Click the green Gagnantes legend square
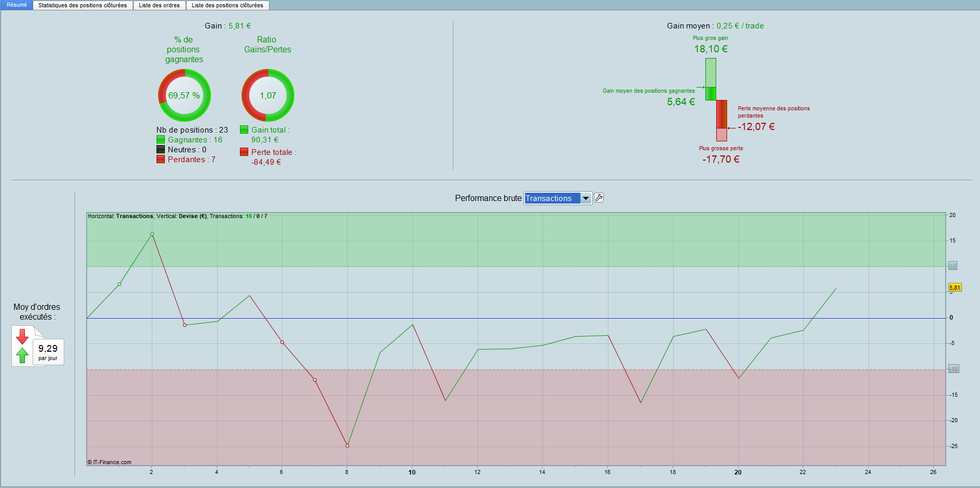This screenshot has width=980, height=488. pos(161,140)
